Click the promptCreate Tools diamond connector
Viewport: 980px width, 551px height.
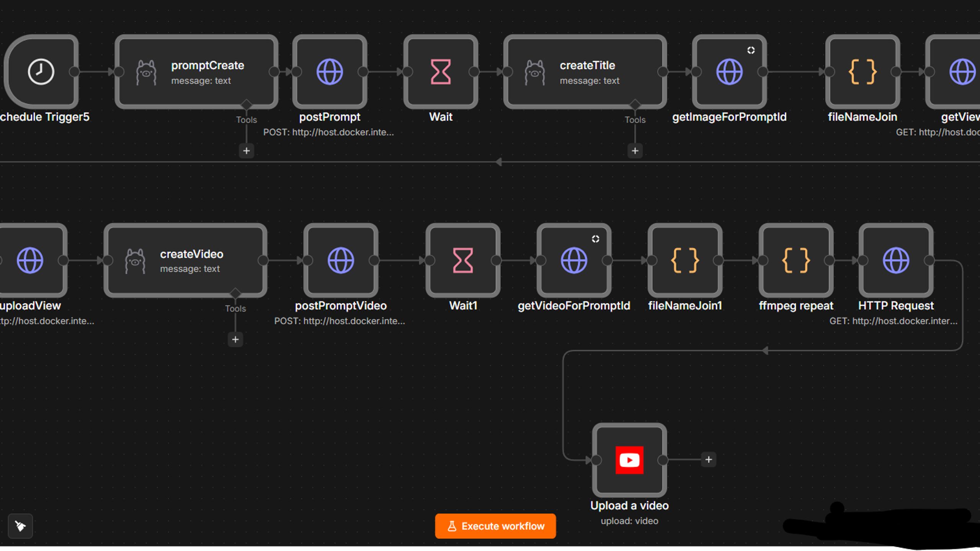pyautogui.click(x=247, y=104)
